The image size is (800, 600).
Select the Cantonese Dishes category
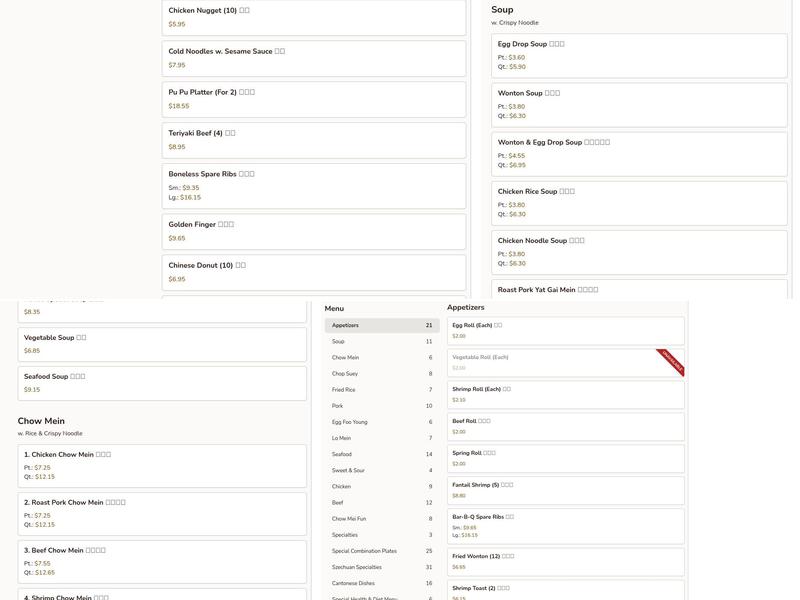pyautogui.click(x=381, y=583)
